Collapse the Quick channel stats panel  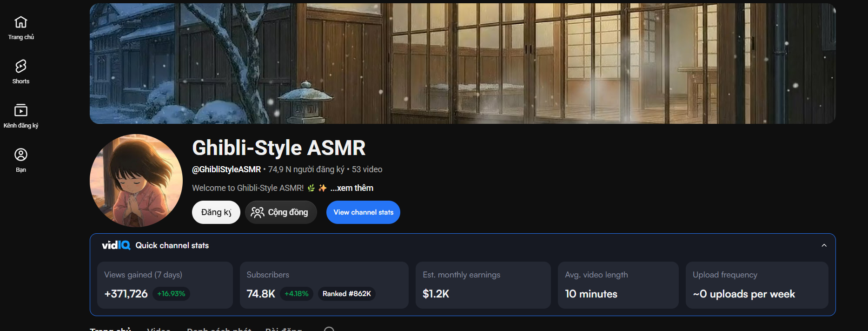click(824, 245)
